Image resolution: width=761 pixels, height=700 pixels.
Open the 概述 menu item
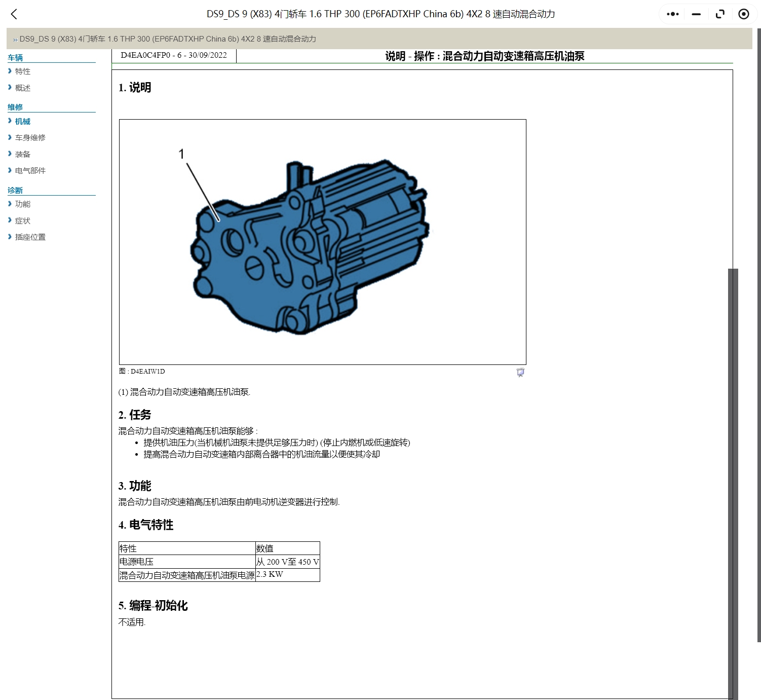[x=22, y=88]
